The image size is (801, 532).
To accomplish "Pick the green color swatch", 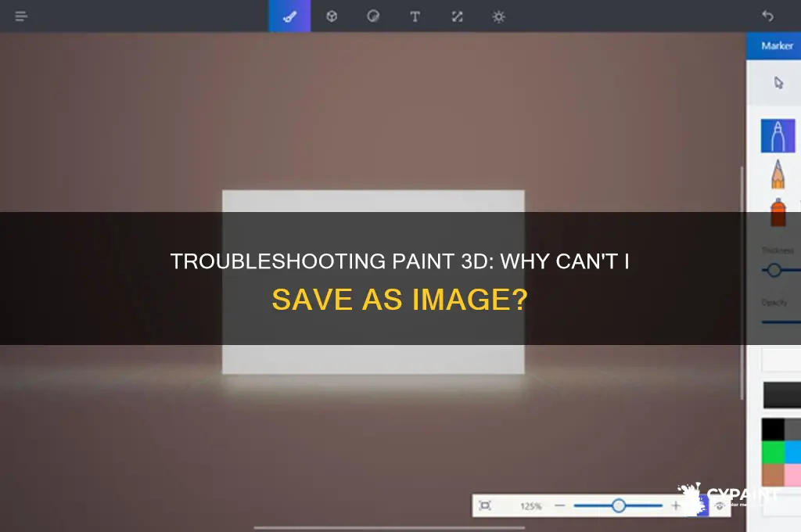I will point(772,452).
